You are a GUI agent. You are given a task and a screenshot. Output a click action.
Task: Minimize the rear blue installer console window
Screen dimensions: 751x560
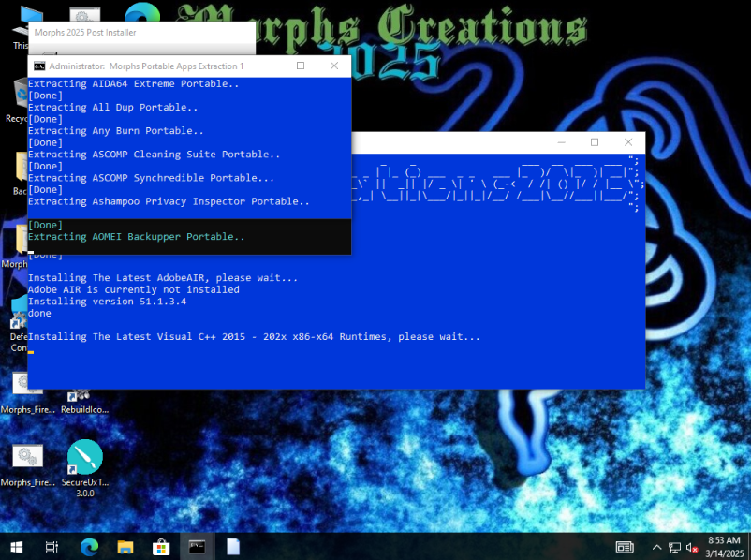pyautogui.click(x=561, y=142)
